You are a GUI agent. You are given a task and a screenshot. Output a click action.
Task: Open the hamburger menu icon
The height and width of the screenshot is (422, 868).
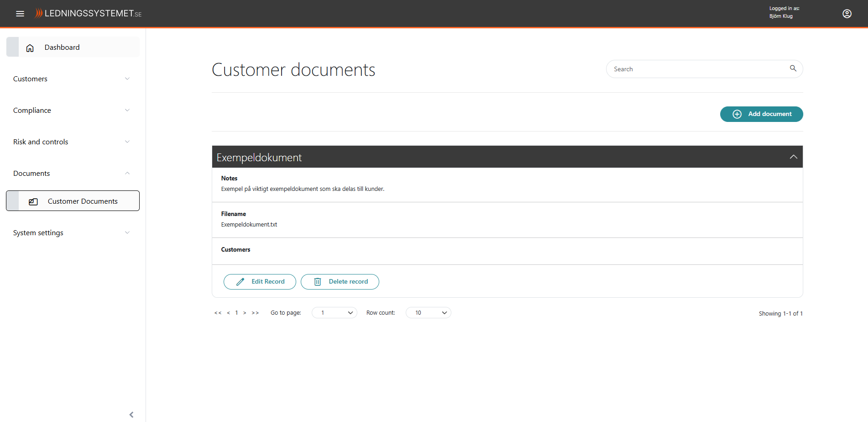point(20,14)
